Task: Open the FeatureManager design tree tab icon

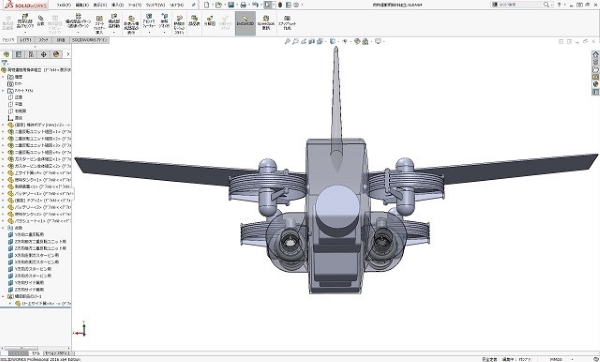Action: coord(6,54)
